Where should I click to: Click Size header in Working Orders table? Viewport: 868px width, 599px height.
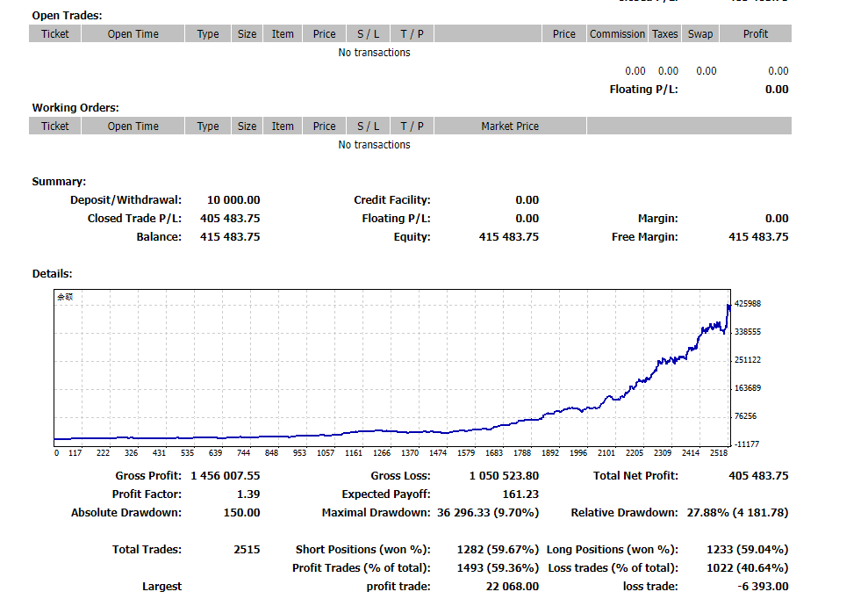pos(247,126)
